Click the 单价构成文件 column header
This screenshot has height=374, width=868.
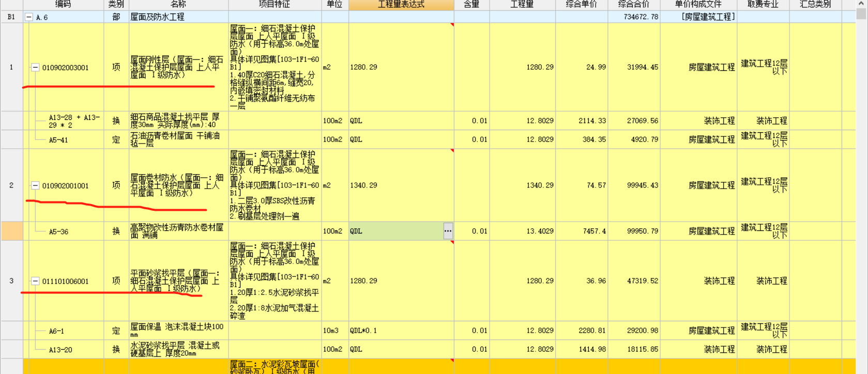coord(698,5)
